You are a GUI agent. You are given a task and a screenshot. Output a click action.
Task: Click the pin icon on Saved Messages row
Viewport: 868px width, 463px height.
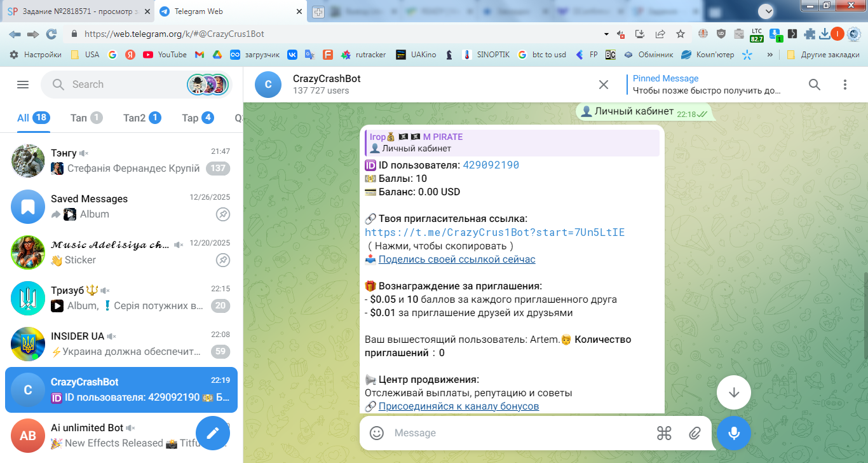222,214
